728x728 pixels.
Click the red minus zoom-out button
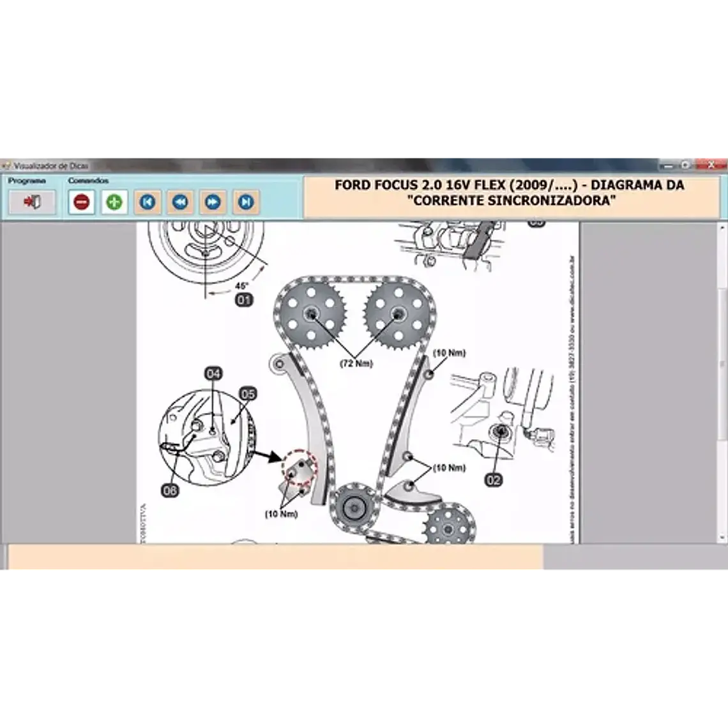81,202
